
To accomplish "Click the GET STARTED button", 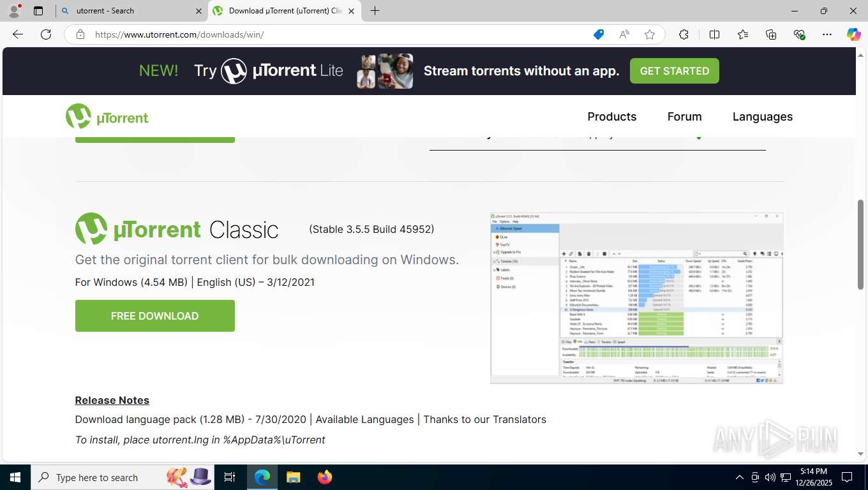I will coord(675,71).
